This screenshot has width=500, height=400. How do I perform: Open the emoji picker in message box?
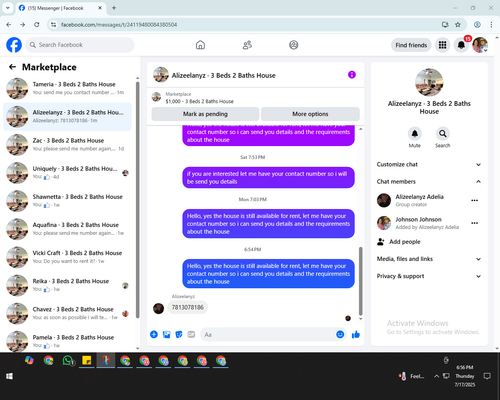point(340,334)
